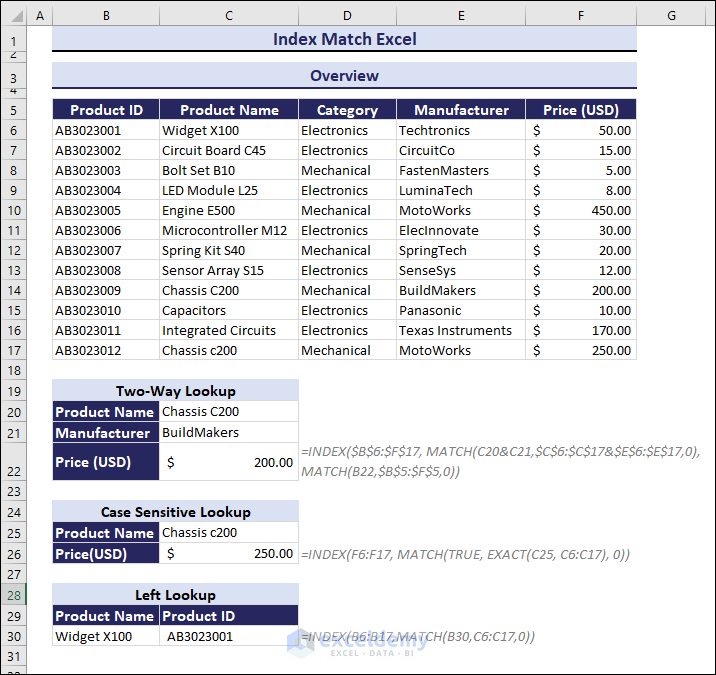This screenshot has height=675, width=716.
Task: Select the 'SpringTech' cell
Action: (x=461, y=251)
